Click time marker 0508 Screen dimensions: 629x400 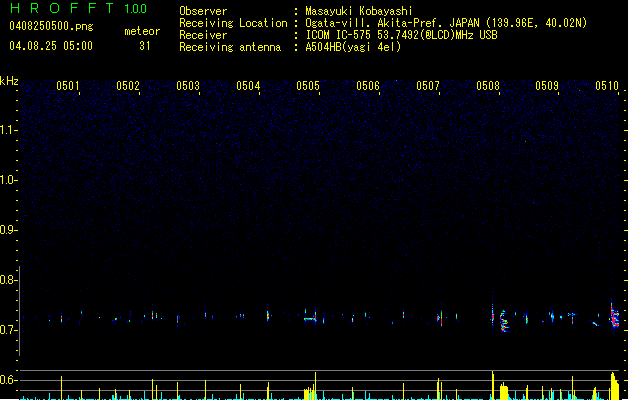[x=488, y=85]
